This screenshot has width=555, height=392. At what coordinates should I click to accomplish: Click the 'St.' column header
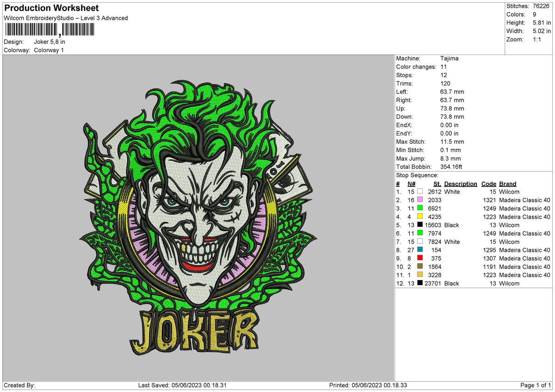pos(437,184)
